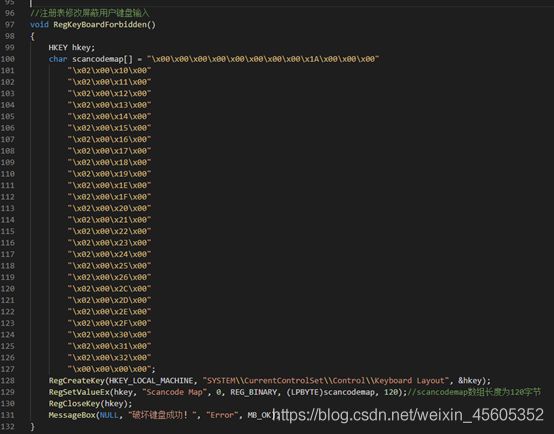
Task: Click REG_BINARY on line 129
Action: tap(254, 392)
